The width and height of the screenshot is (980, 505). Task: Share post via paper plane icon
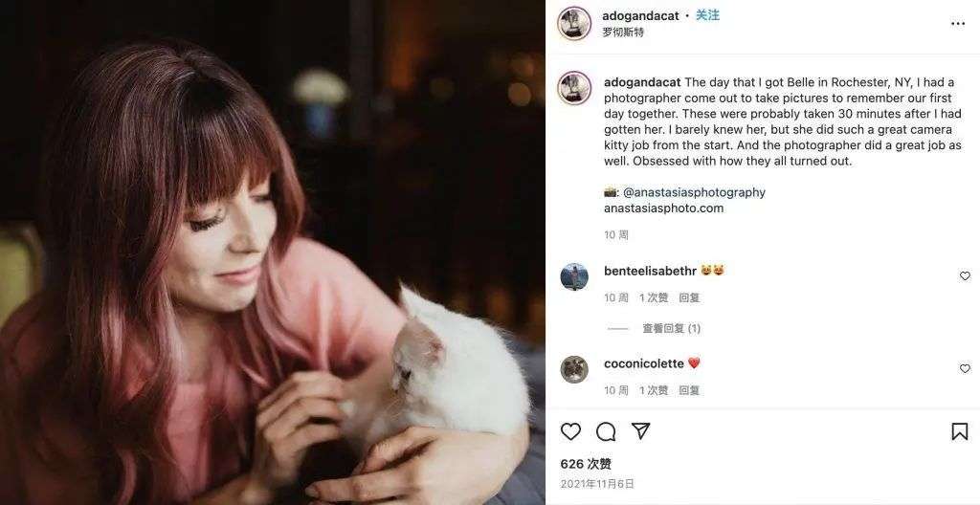tap(640, 430)
